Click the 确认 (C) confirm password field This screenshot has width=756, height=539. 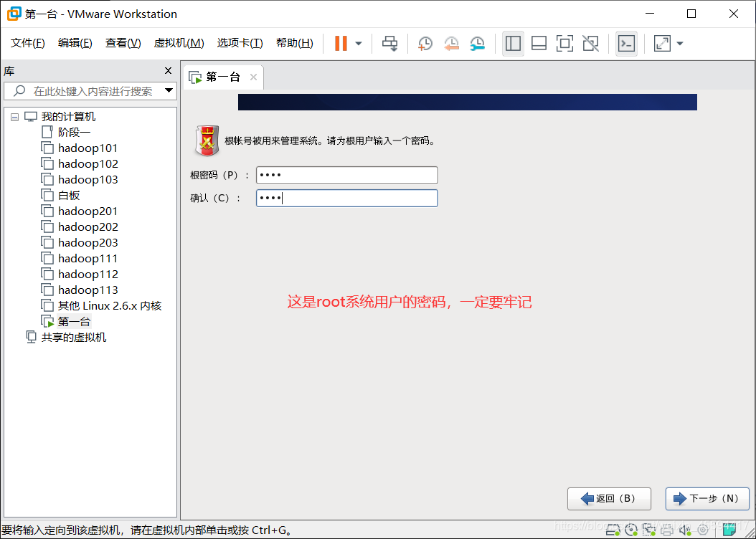(x=346, y=198)
